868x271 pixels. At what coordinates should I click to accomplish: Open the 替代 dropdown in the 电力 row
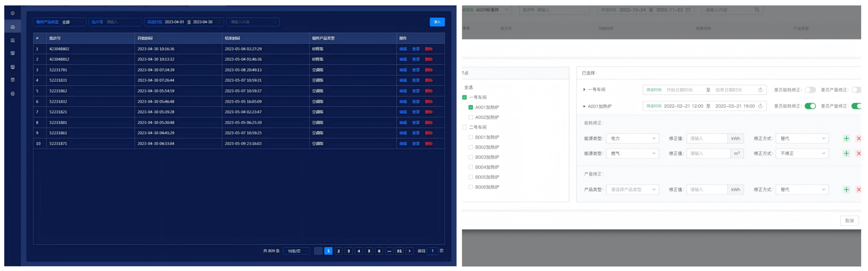[x=802, y=139]
